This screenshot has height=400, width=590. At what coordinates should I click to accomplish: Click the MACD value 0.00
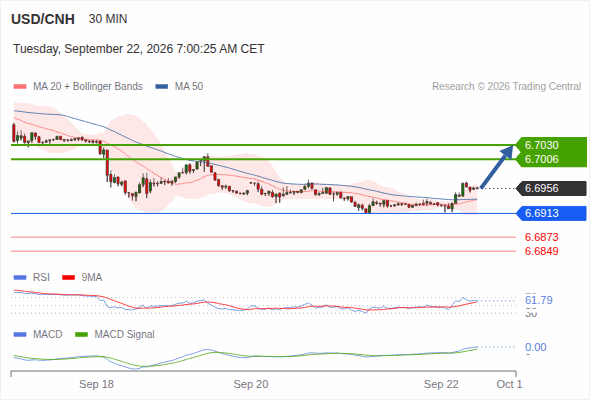click(535, 347)
